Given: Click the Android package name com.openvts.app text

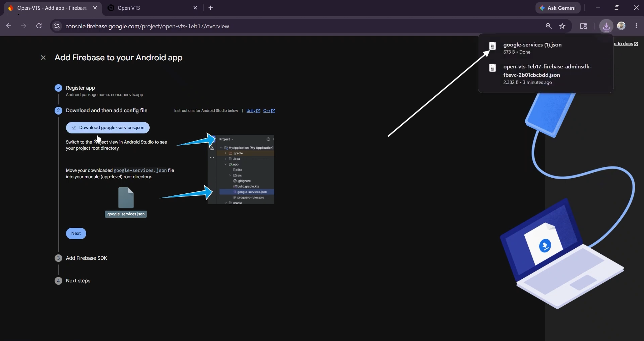Looking at the screenshot, I should pyautogui.click(x=104, y=95).
